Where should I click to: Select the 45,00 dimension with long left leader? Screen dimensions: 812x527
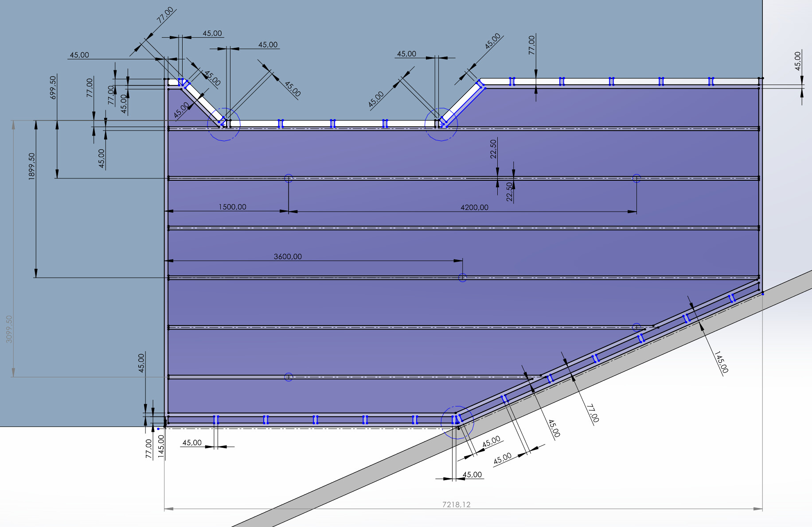pyautogui.click(x=79, y=55)
